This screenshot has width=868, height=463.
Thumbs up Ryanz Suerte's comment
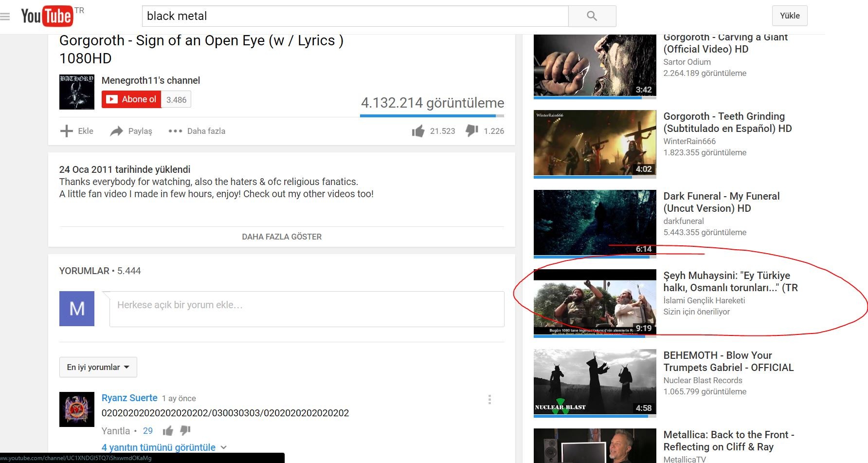click(168, 431)
